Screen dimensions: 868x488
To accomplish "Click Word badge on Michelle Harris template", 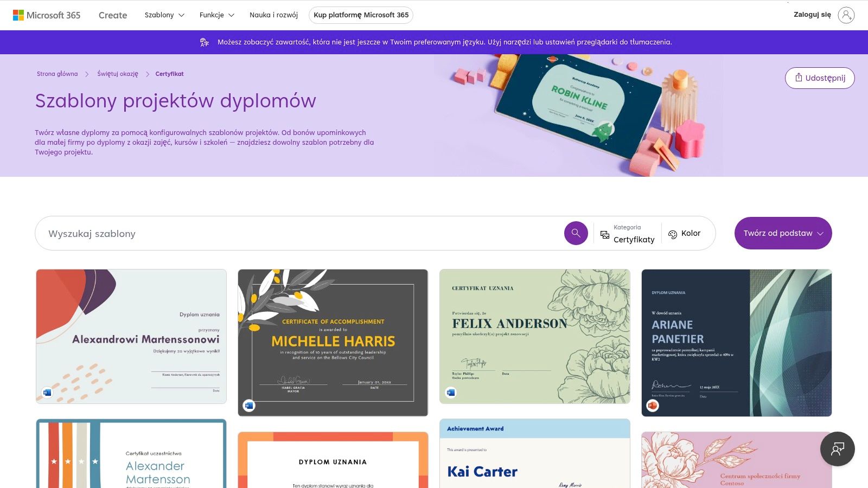I will (x=249, y=405).
